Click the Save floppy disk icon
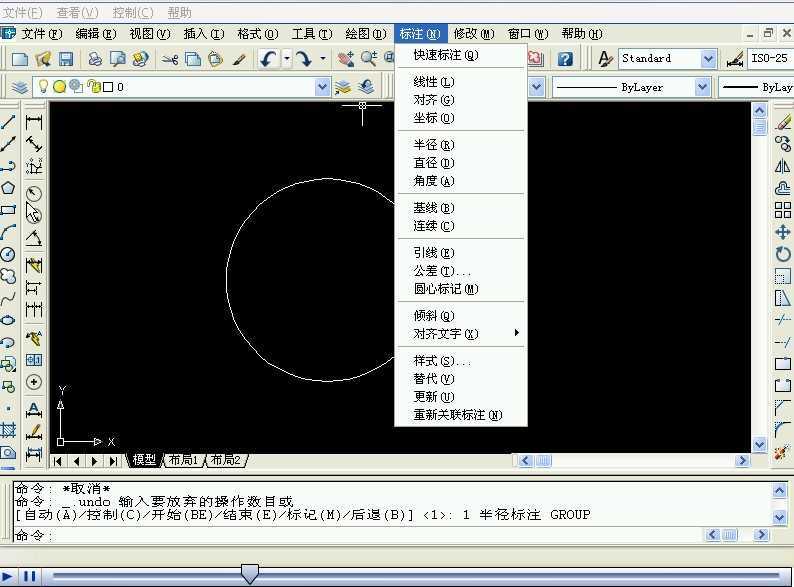Image resolution: width=794 pixels, height=587 pixels. coord(66,59)
